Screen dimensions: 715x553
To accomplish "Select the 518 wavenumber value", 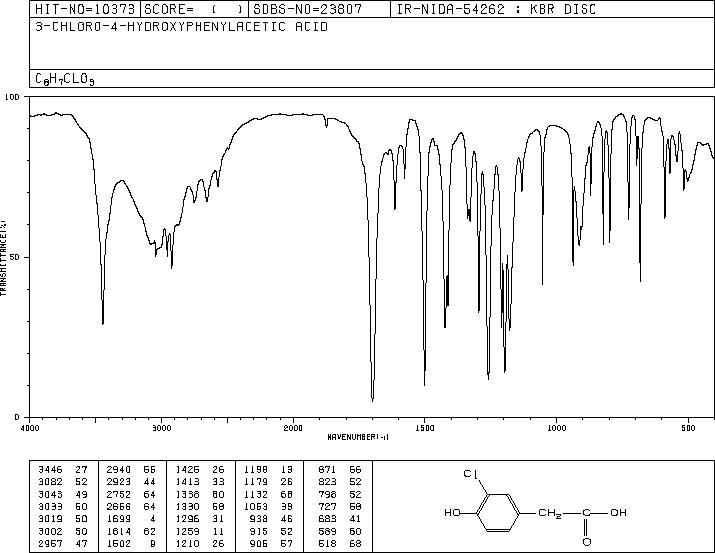I will pyautogui.click(x=327, y=543).
